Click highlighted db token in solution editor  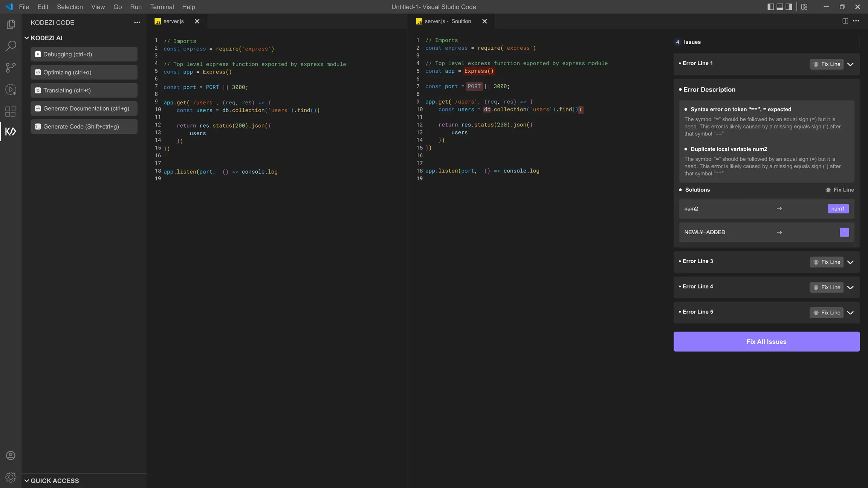click(487, 110)
